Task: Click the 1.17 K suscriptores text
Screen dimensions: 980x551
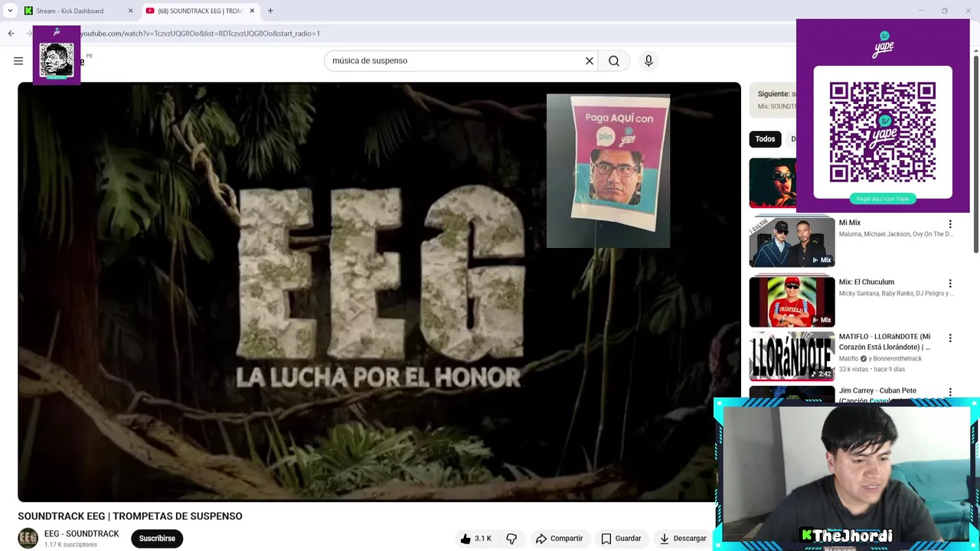Action: coord(70,545)
